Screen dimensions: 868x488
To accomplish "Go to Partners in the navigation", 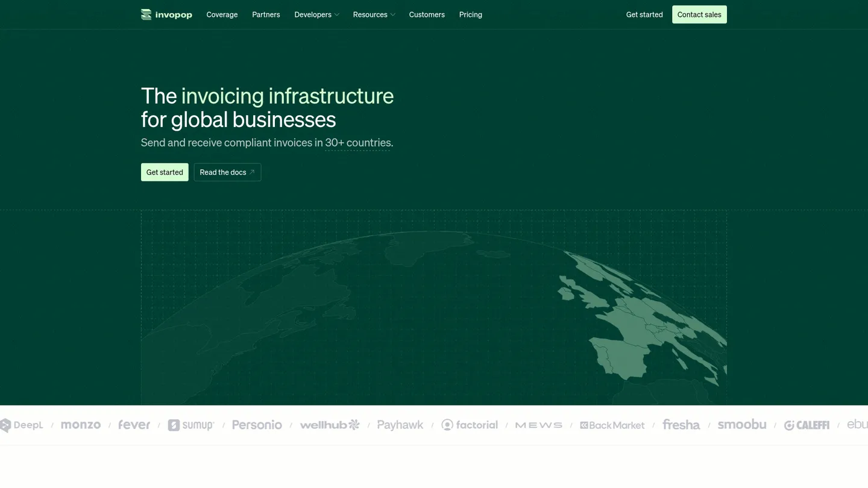I will [266, 14].
